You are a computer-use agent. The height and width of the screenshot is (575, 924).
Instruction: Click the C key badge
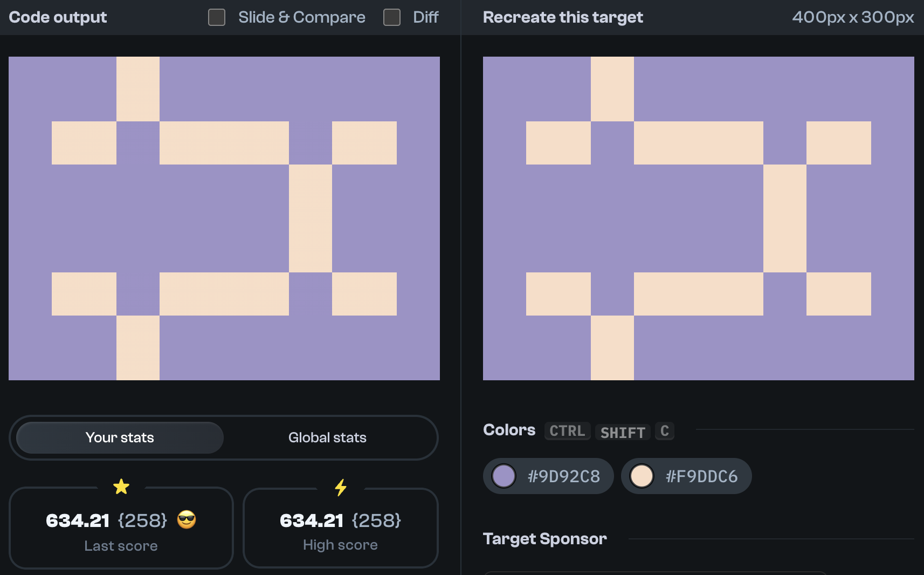click(664, 430)
